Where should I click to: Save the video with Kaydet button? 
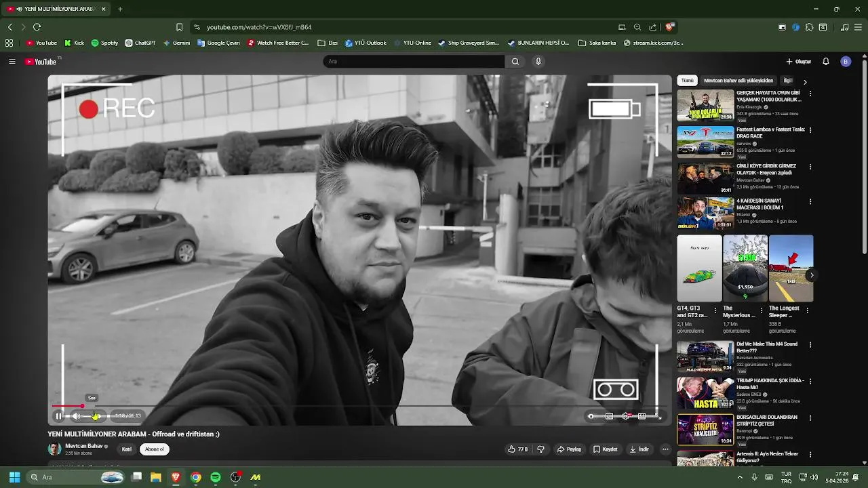click(605, 449)
